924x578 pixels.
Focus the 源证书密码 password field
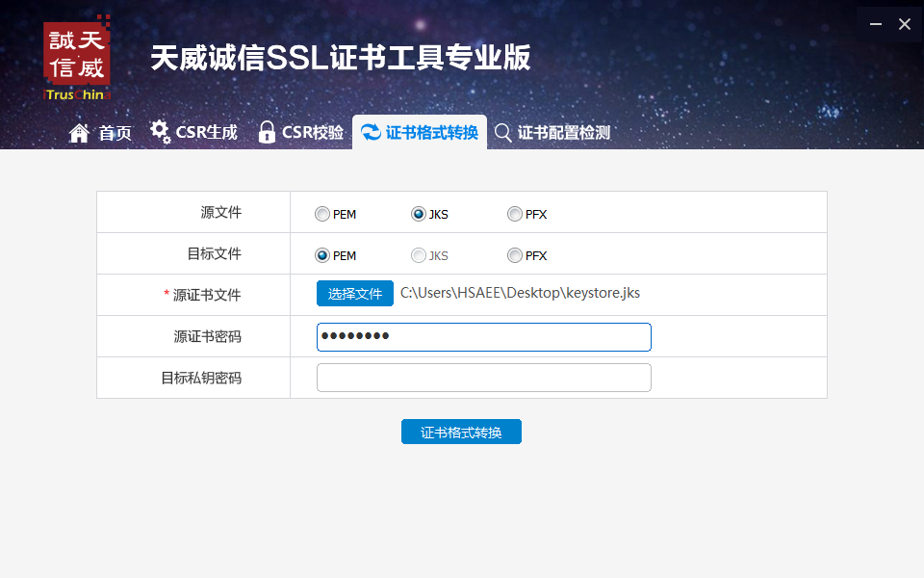coord(484,337)
